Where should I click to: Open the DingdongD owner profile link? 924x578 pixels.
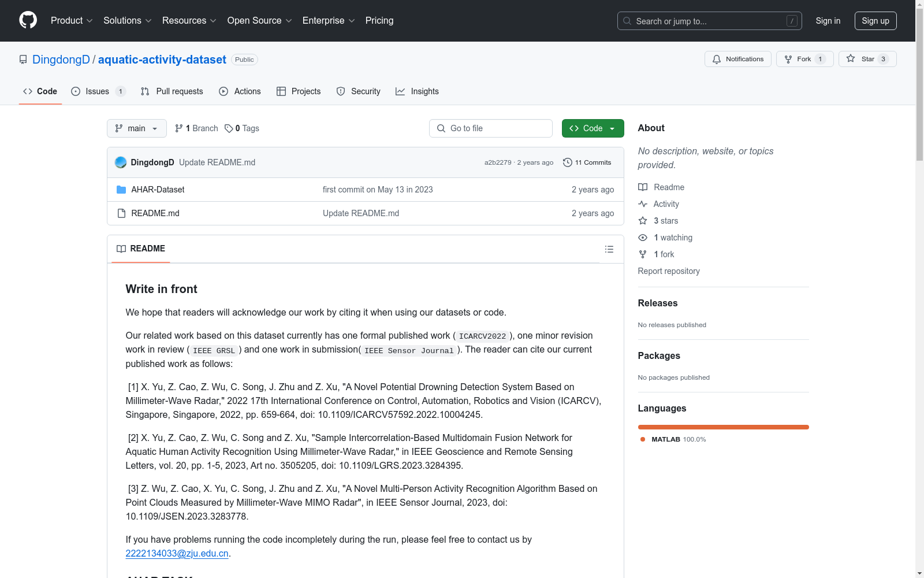61,60
